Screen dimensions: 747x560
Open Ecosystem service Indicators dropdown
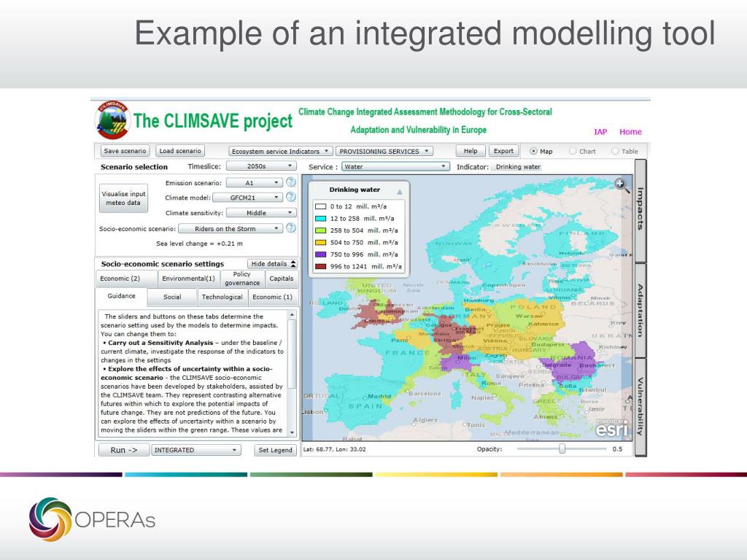point(280,151)
